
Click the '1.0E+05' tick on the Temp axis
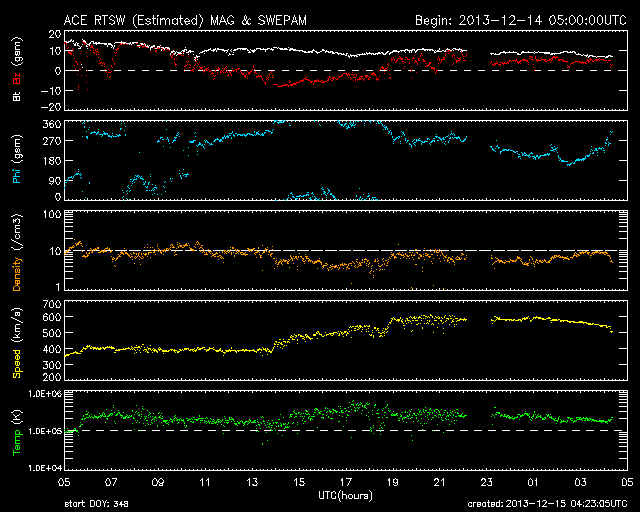tap(45, 431)
